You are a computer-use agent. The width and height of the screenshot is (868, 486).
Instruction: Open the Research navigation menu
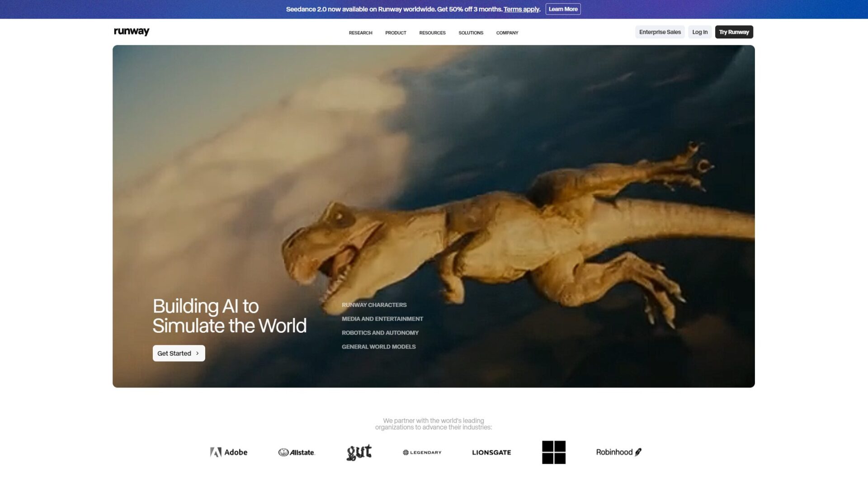click(360, 33)
